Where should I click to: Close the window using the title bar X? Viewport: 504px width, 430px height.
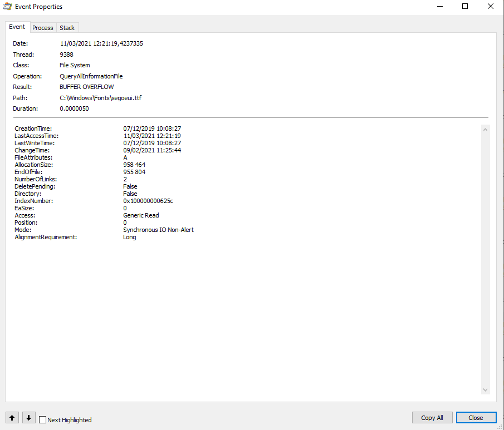pos(491,7)
